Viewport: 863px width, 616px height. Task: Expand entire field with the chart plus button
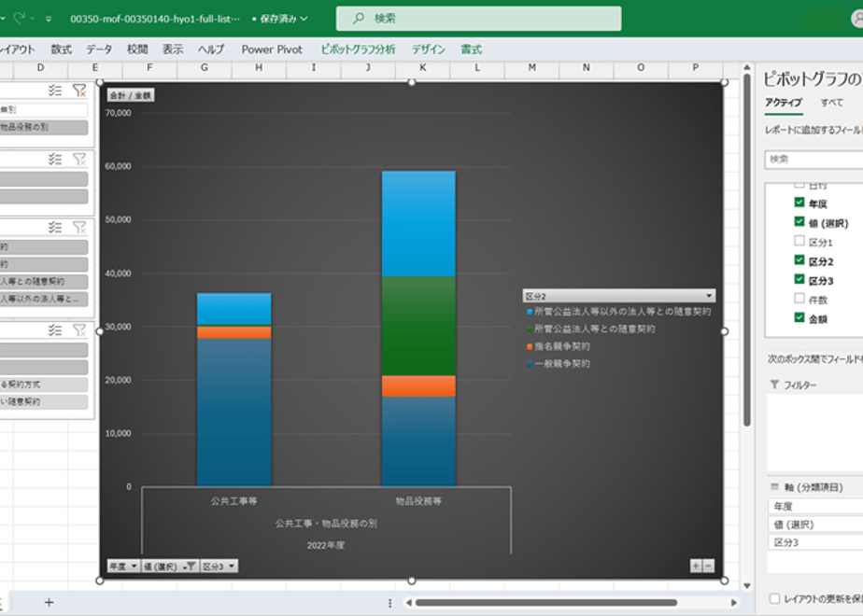click(696, 566)
